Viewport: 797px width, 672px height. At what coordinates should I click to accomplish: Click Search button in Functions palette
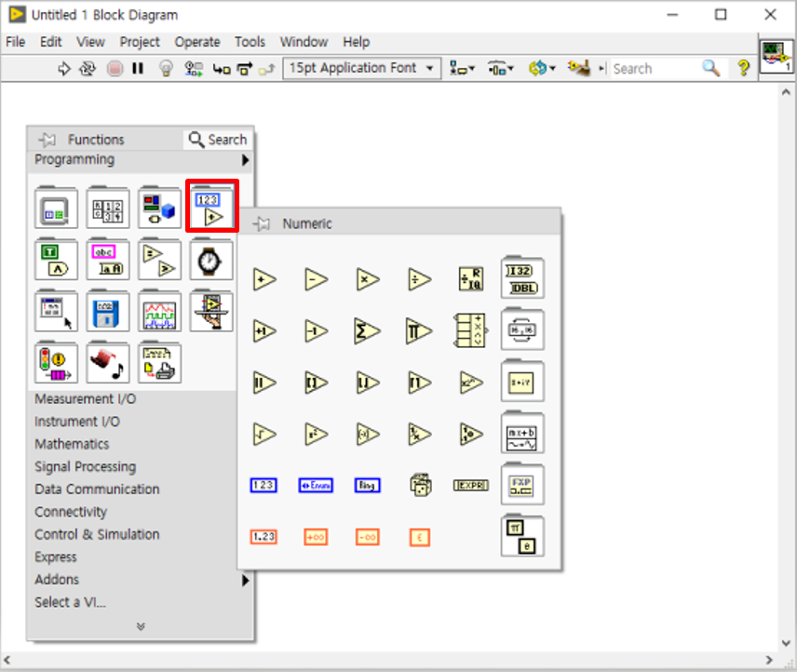coord(218,140)
